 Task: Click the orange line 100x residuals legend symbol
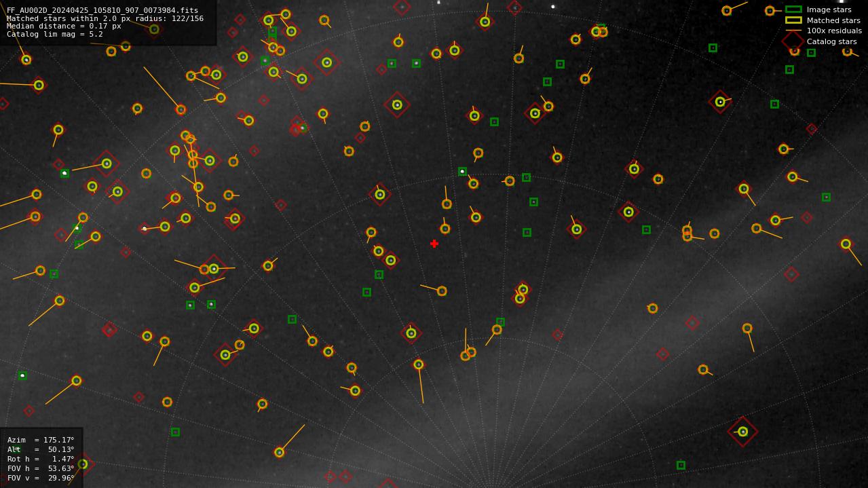click(793, 31)
